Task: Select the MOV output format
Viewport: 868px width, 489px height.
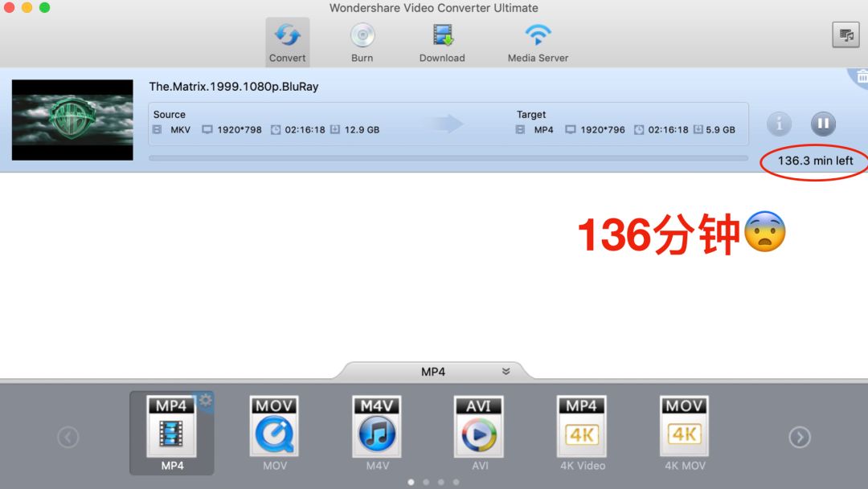Action: click(x=275, y=433)
